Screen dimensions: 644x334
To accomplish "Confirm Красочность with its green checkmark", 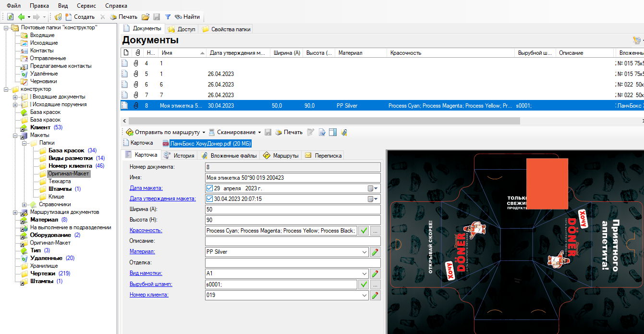I will click(x=364, y=231).
